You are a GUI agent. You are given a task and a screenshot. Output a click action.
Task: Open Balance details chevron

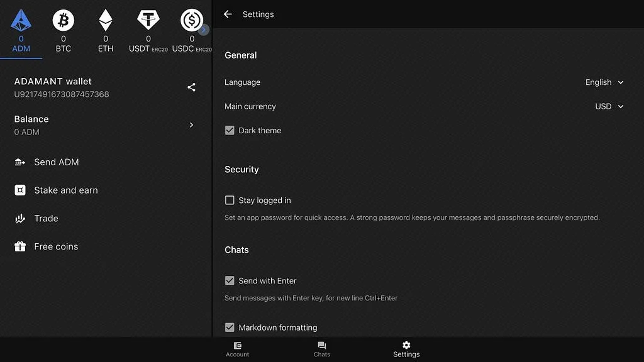[x=191, y=125]
